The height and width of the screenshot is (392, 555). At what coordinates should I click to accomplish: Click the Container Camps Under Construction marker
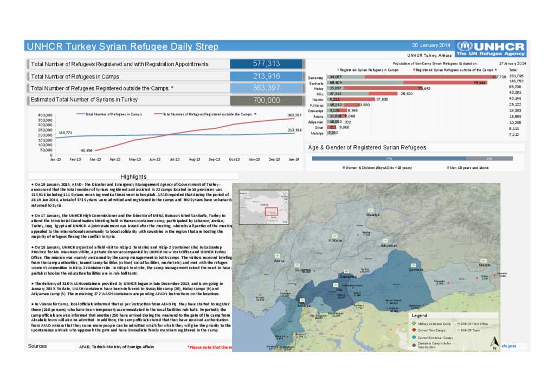414,345
